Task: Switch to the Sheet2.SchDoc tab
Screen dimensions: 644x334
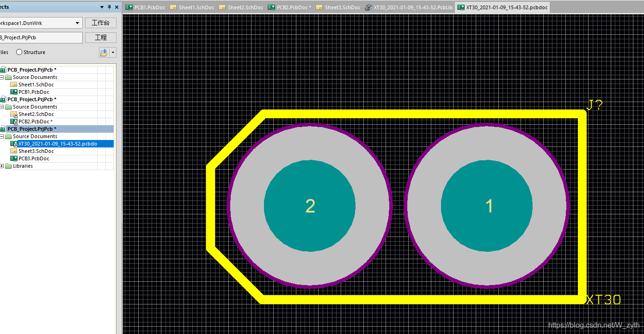Action: 241,7
